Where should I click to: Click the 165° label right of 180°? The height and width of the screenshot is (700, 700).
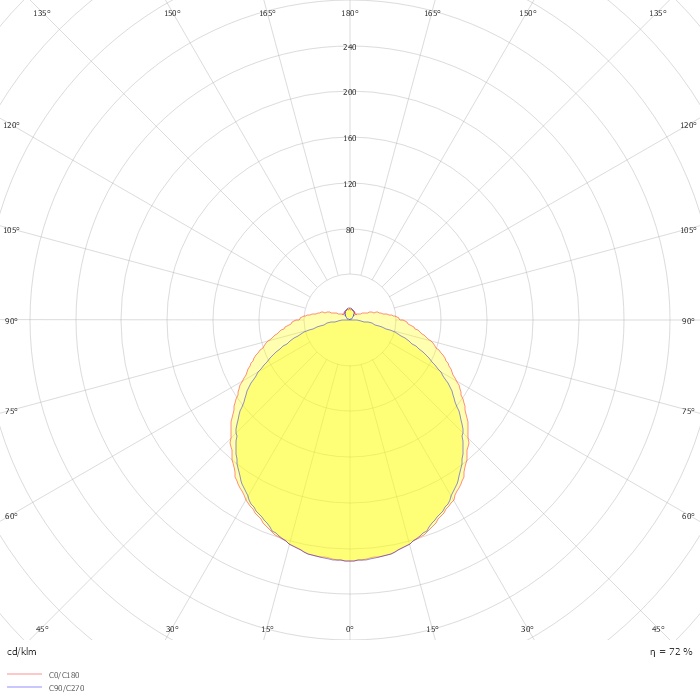[432, 13]
